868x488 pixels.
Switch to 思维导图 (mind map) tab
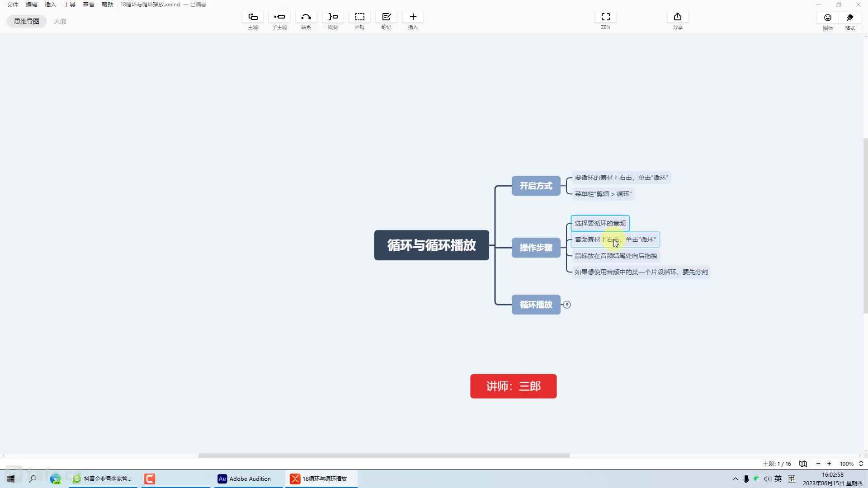pos(27,21)
